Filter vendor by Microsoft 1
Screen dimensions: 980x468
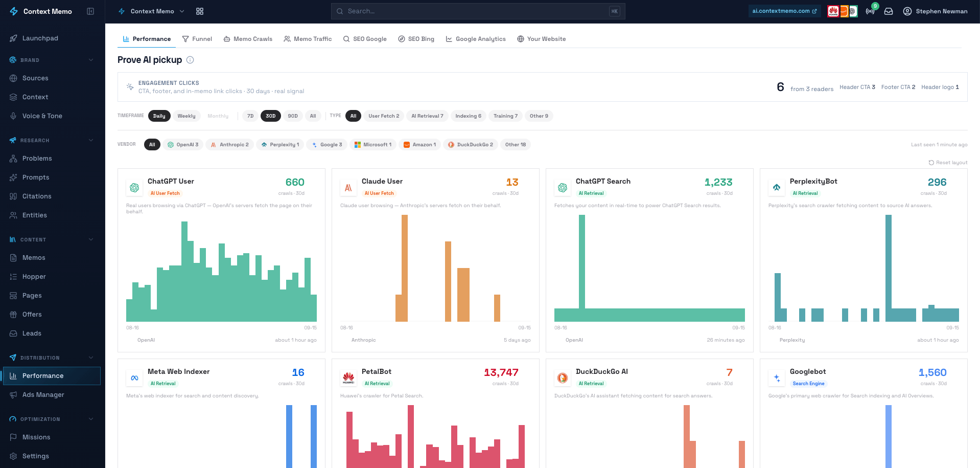[x=373, y=145]
